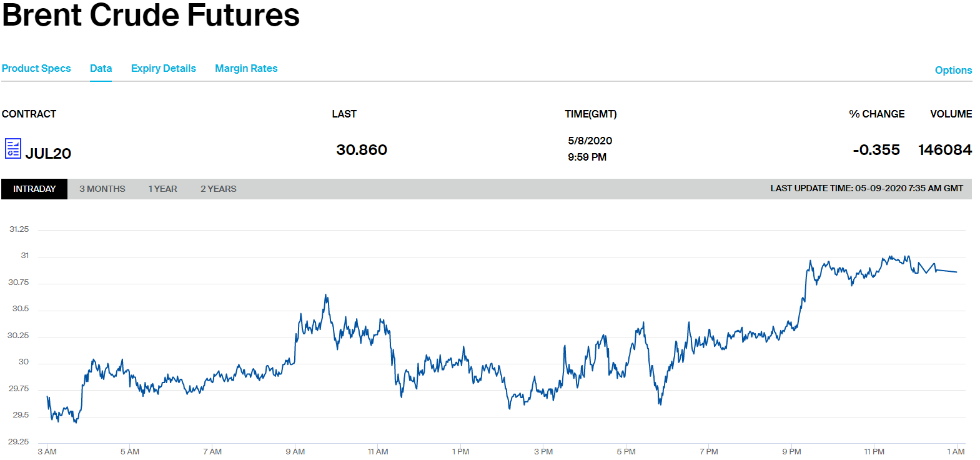Click the Brent Crude Futures heading
Screen dimensions: 980x460
pyautogui.click(x=151, y=14)
